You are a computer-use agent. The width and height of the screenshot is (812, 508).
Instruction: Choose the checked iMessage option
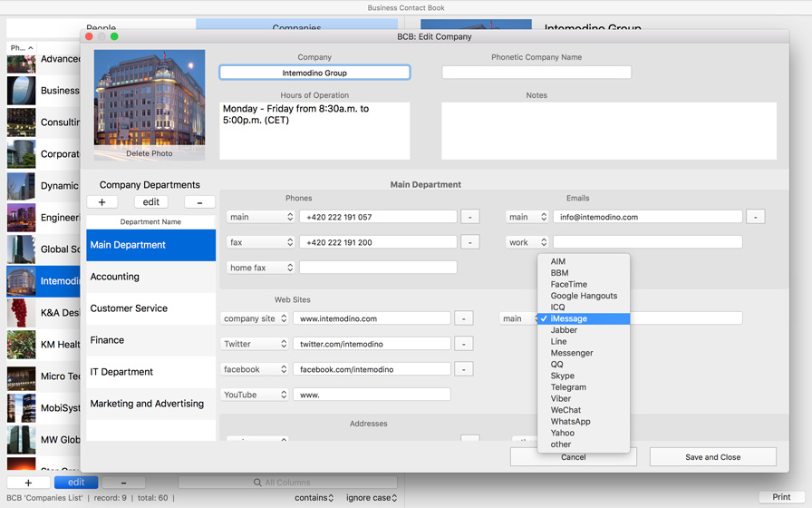584,318
